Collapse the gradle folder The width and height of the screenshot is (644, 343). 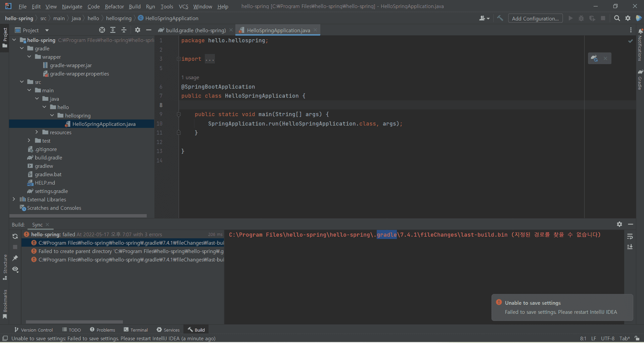point(22,48)
